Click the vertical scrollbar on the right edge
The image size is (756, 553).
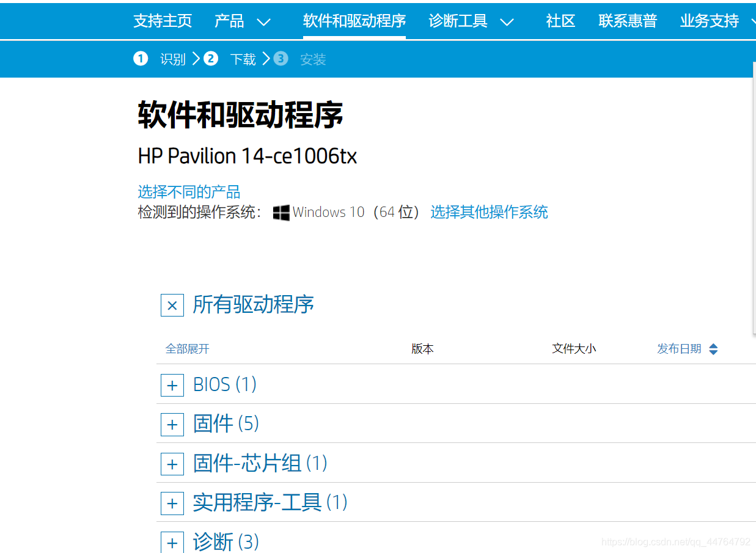[754, 199]
